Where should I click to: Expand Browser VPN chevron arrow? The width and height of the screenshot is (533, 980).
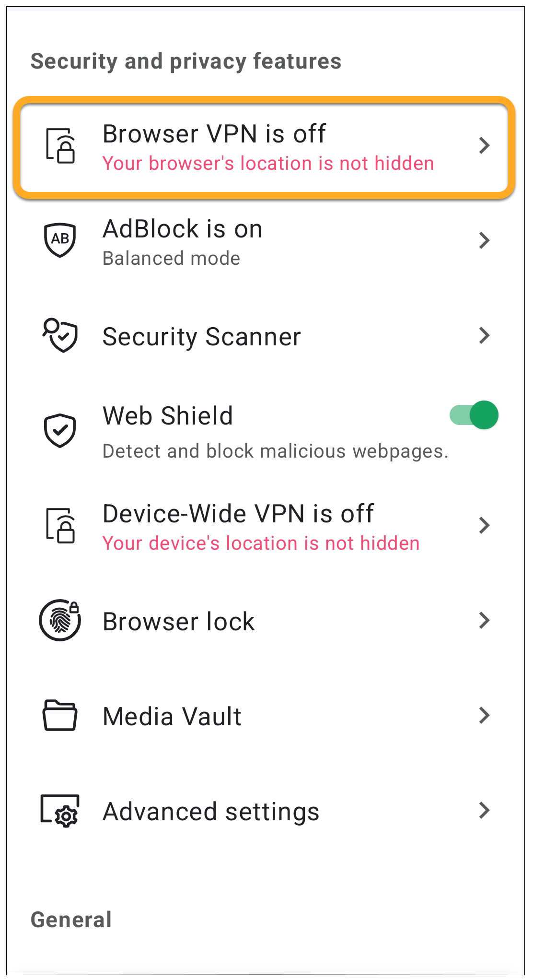[484, 145]
